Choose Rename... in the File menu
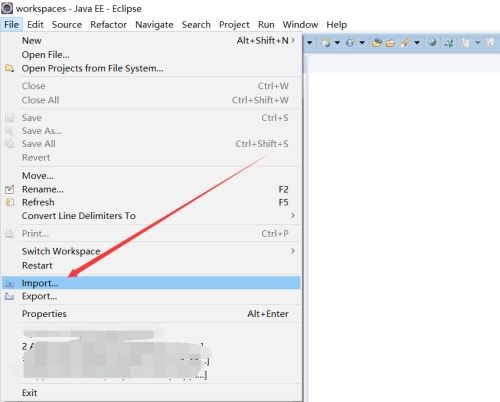The height and width of the screenshot is (402, 500). pos(152,189)
